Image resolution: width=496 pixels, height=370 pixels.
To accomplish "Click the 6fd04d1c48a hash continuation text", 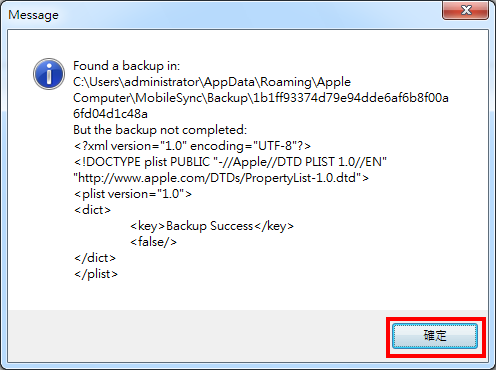I will click(x=110, y=114).
